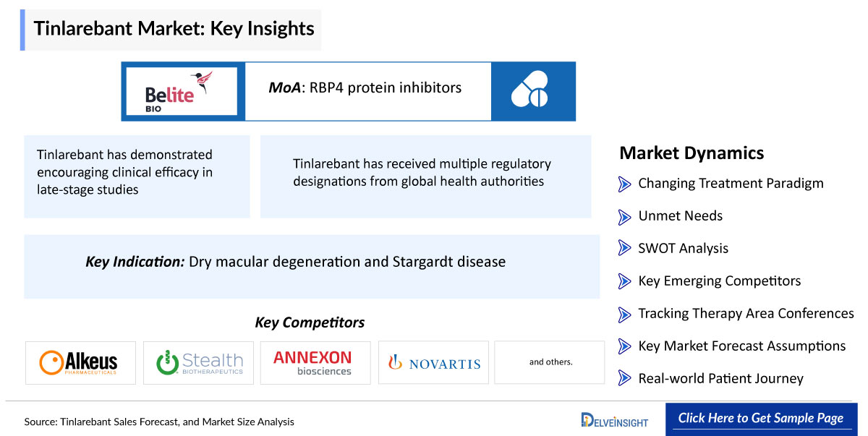Click the MoA RBP4 protein inhibitors box
This screenshot has height=436, width=868.
(368, 91)
